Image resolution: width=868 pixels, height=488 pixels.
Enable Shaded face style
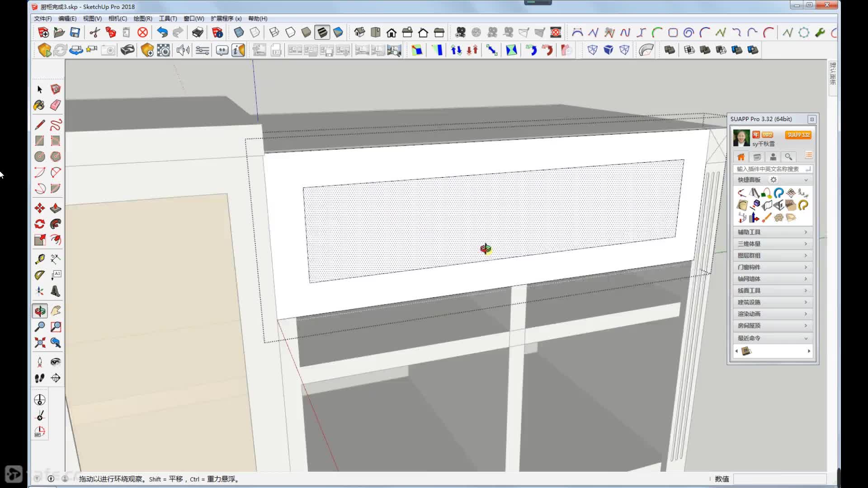point(306,33)
